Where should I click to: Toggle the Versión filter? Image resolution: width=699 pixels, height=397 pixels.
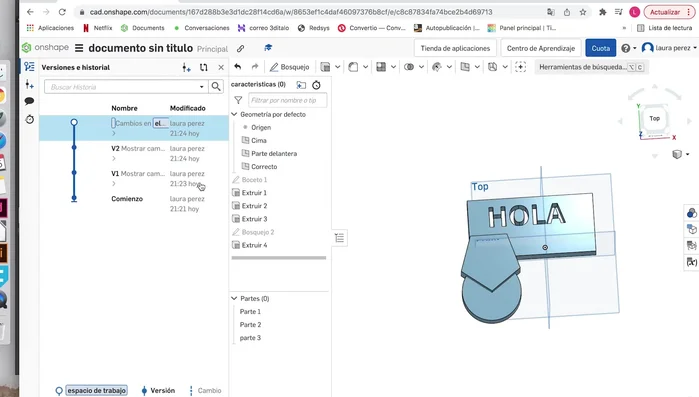pos(158,390)
